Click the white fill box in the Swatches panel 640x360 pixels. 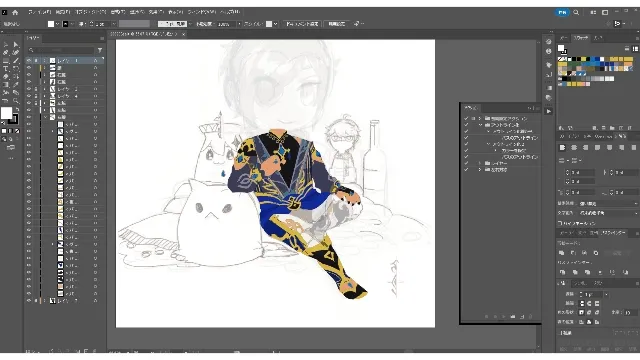click(561, 48)
